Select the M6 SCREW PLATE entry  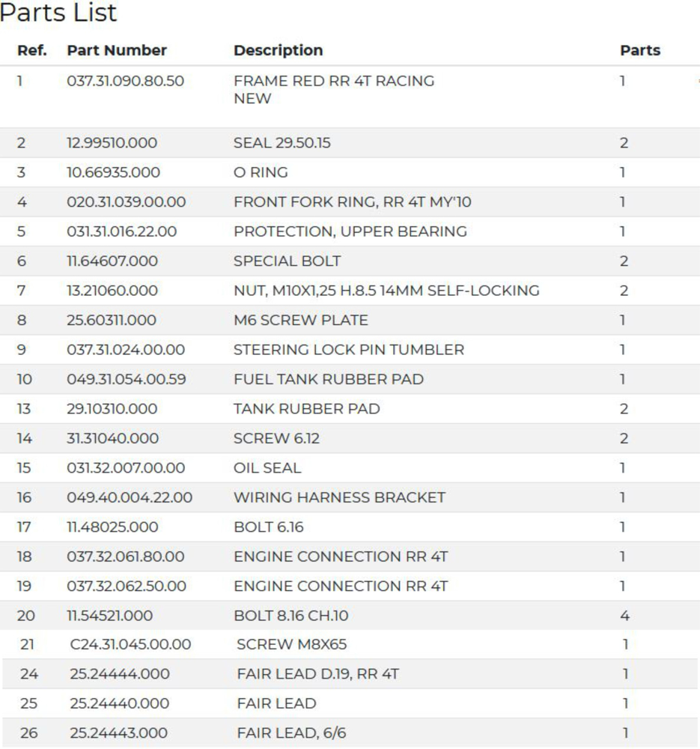pos(300,321)
